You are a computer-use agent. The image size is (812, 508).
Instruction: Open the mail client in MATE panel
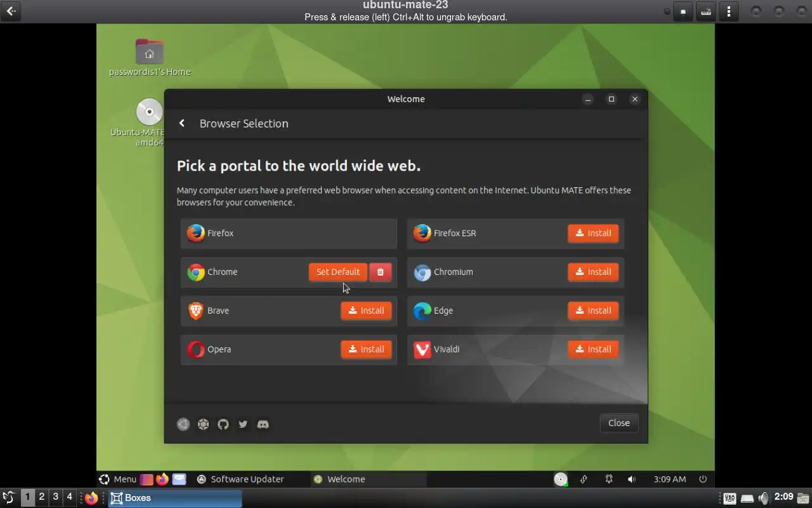click(180, 479)
